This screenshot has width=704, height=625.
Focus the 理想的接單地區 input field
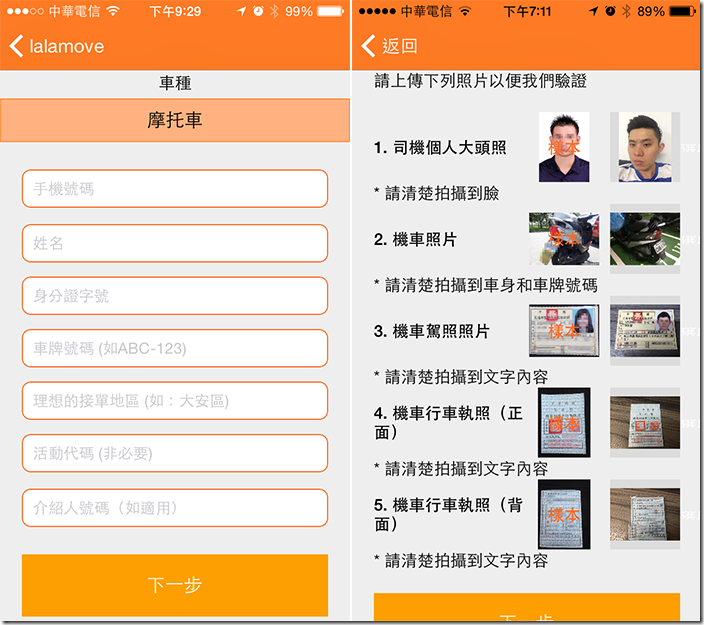click(x=175, y=401)
